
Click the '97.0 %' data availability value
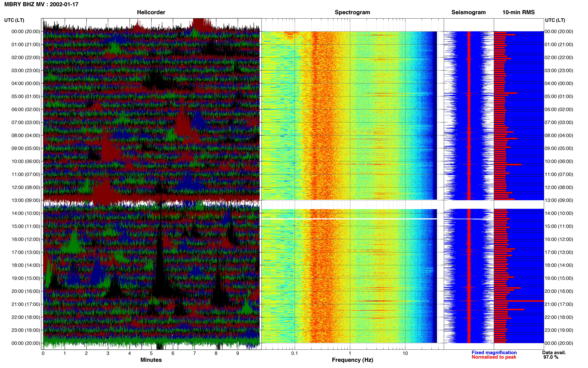pyautogui.click(x=551, y=357)
